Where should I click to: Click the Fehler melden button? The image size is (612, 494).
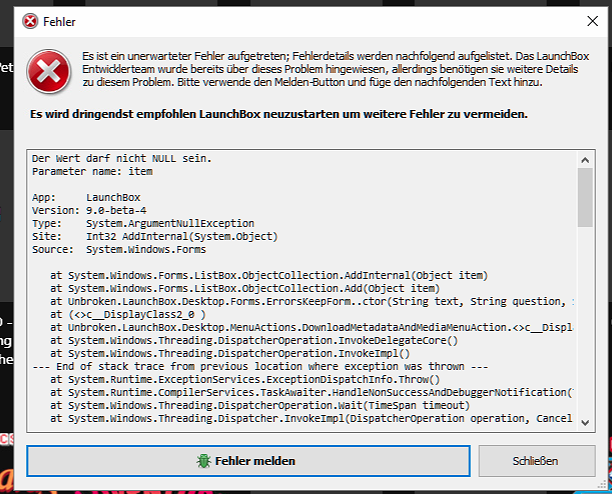tap(248, 461)
